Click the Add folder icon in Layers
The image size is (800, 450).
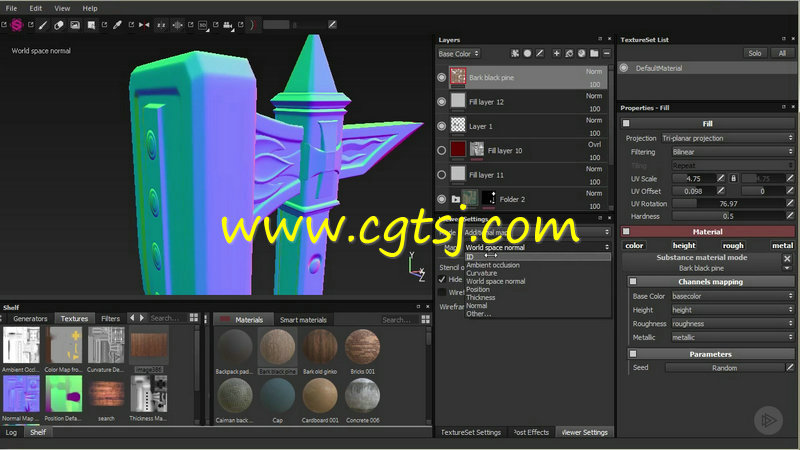tap(594, 53)
